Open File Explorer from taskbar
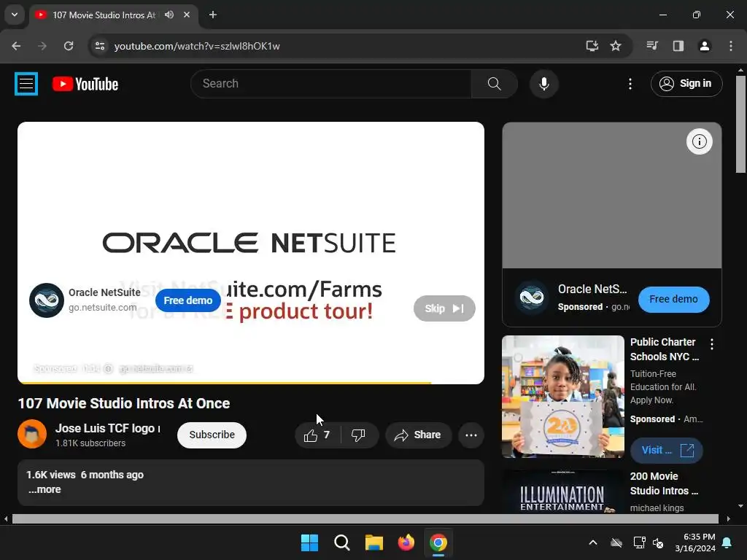This screenshot has height=560, width=747. [x=374, y=542]
